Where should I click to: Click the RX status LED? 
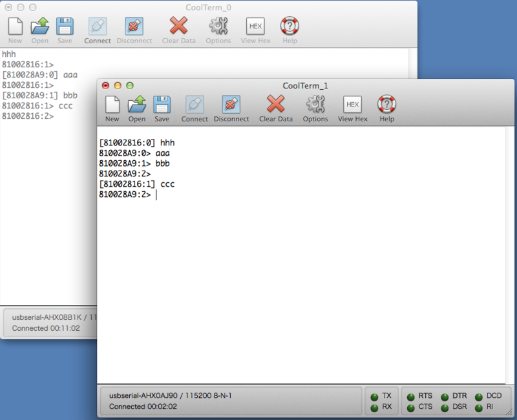(x=375, y=408)
